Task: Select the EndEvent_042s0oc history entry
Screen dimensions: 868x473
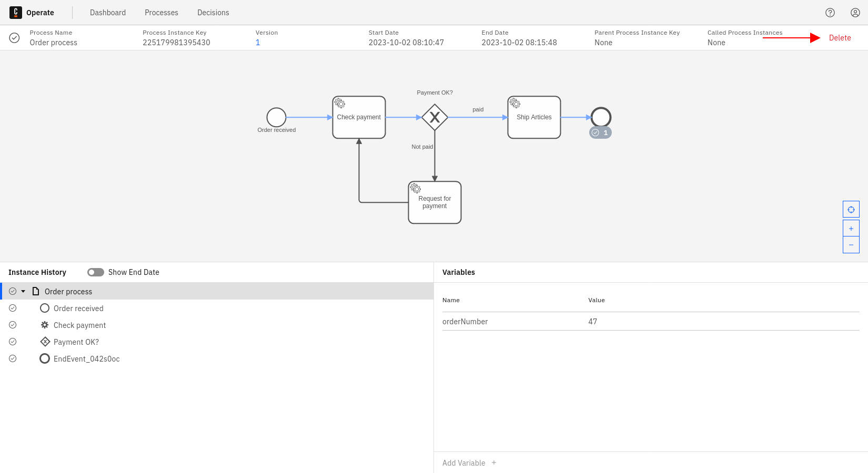Action: [87, 358]
